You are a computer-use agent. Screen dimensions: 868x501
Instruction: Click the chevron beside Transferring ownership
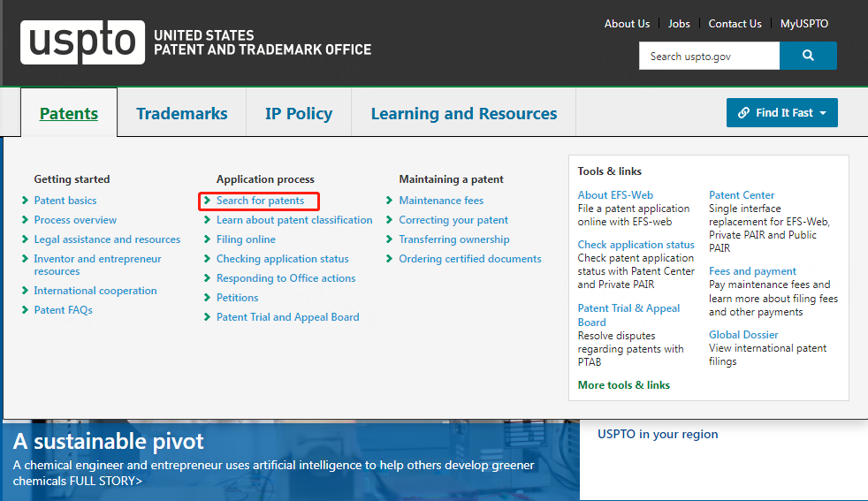[x=389, y=239]
